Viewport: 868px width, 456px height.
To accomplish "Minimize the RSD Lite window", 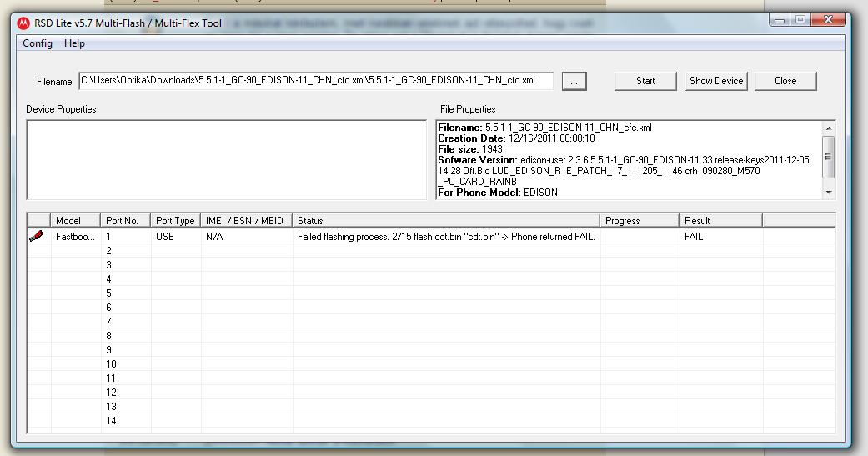I will click(780, 20).
